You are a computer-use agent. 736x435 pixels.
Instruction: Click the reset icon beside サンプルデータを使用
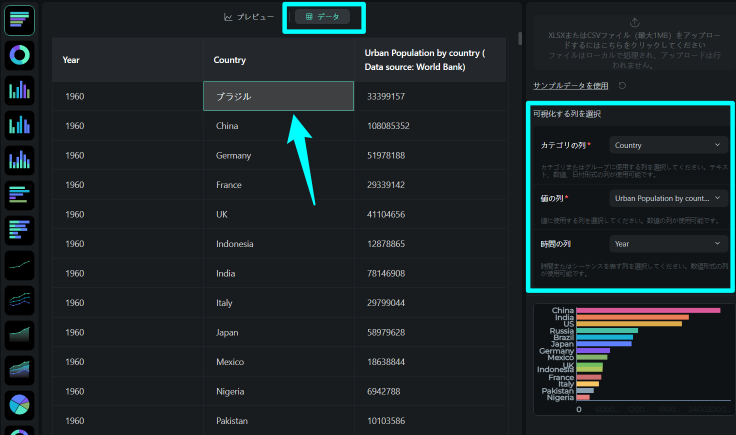pos(623,86)
